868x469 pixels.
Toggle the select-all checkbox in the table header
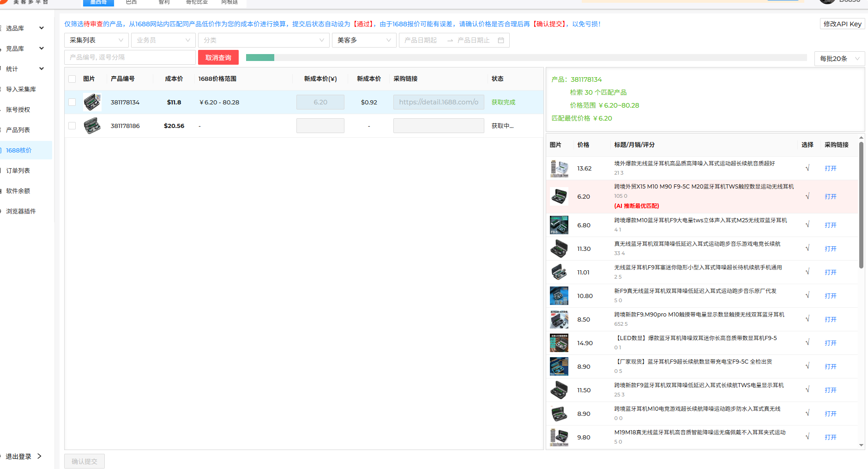72,79
